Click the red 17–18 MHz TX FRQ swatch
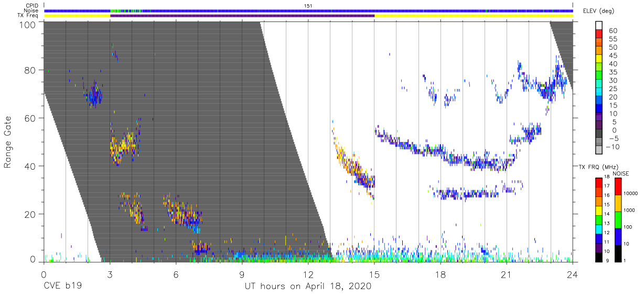 598,183
